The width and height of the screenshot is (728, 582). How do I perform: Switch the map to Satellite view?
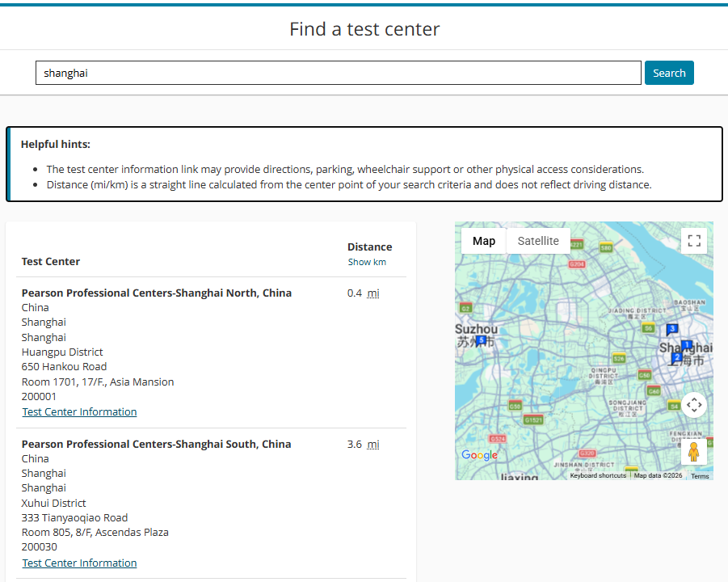pyautogui.click(x=538, y=241)
